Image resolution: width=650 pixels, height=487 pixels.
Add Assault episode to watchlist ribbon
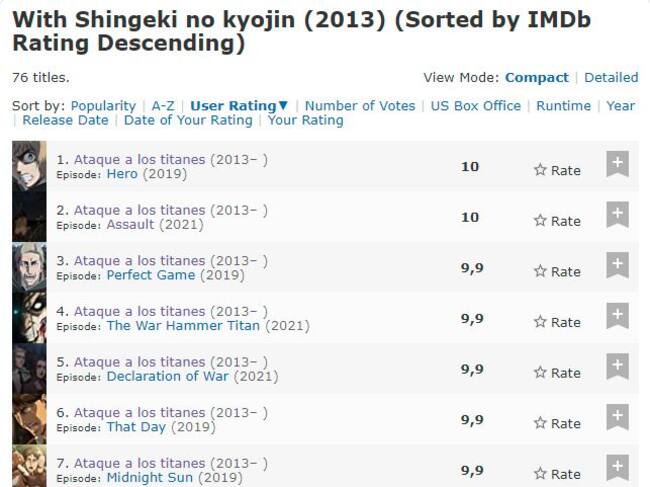pos(617,214)
